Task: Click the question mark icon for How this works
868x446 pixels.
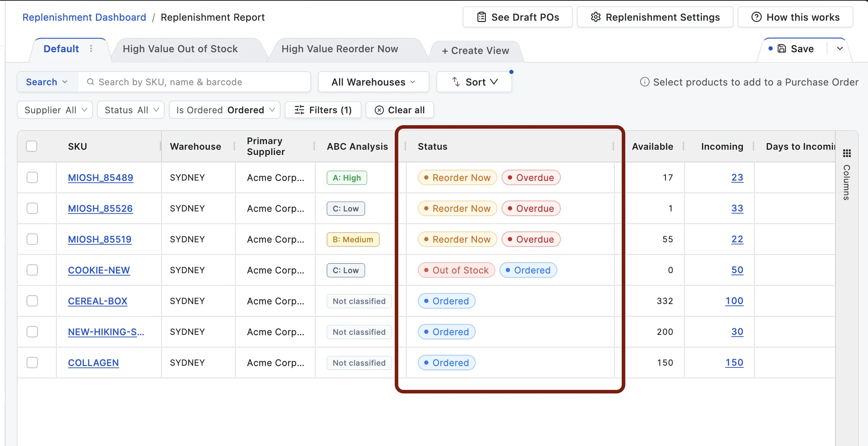Action: pos(756,17)
